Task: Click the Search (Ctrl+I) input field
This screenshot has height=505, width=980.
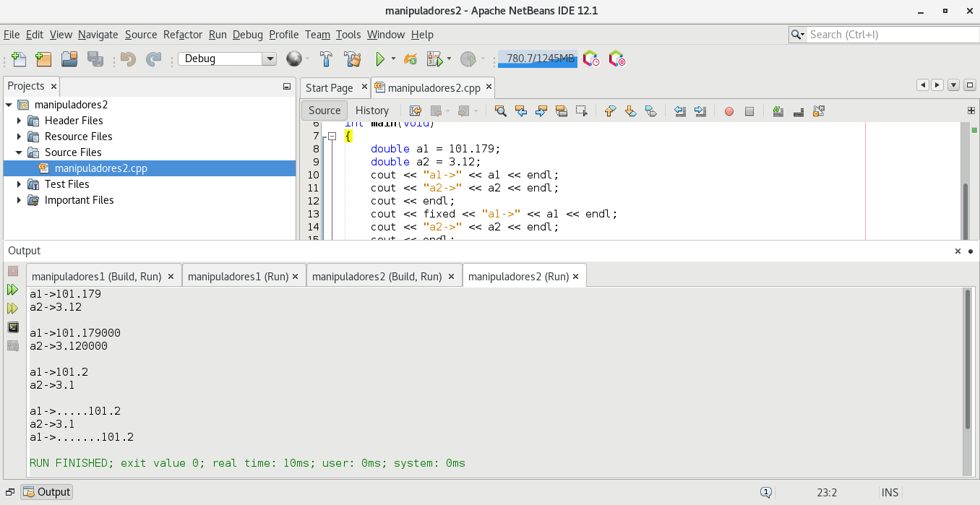Action: tap(893, 35)
